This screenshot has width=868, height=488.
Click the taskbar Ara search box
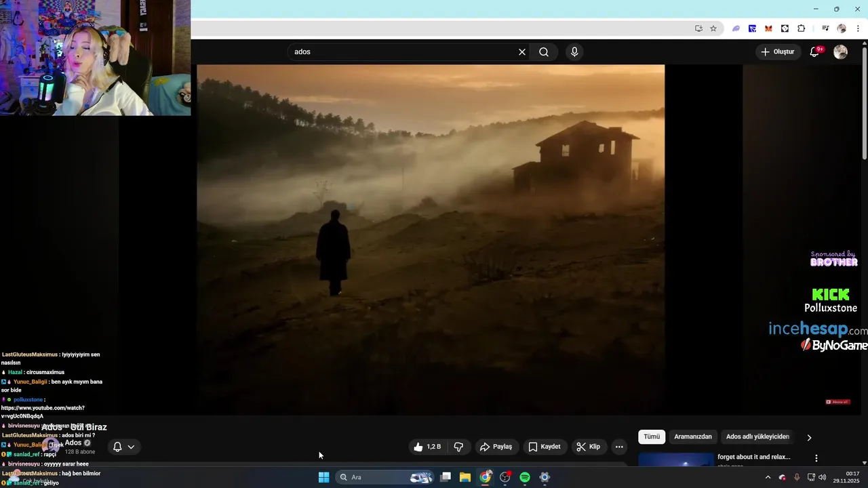coord(385,477)
